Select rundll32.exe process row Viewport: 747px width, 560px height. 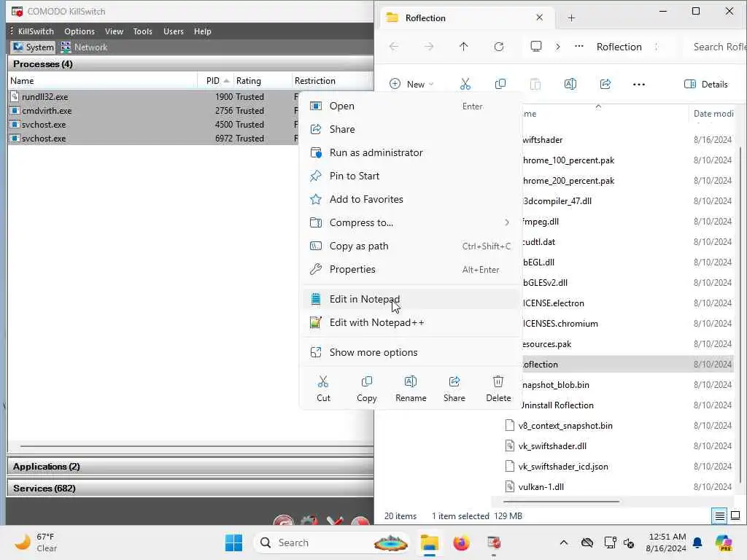pos(152,97)
